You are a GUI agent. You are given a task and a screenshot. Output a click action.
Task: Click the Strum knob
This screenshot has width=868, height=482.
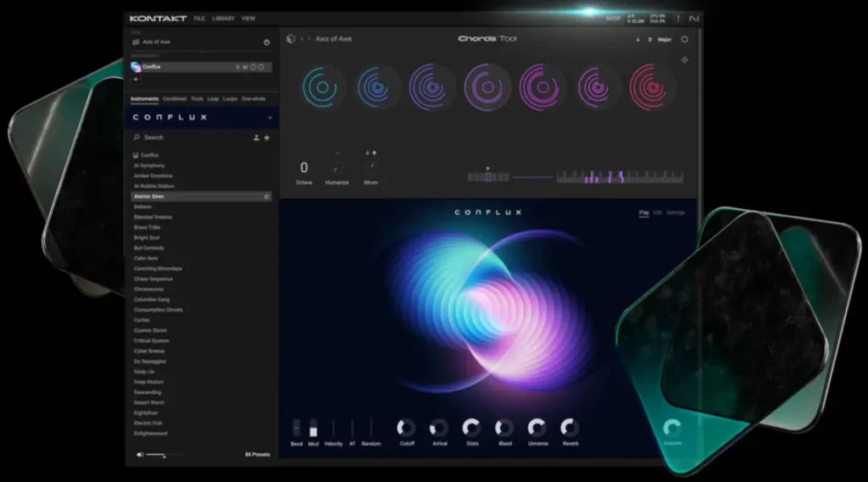coord(371,167)
